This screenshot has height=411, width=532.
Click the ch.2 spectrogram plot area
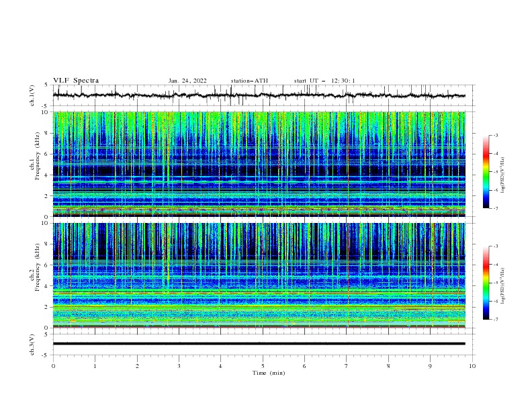click(x=259, y=275)
